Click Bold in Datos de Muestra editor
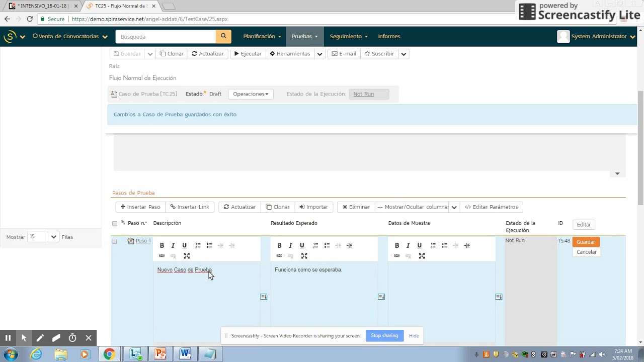This screenshot has width=644, height=362. pyautogui.click(x=397, y=245)
